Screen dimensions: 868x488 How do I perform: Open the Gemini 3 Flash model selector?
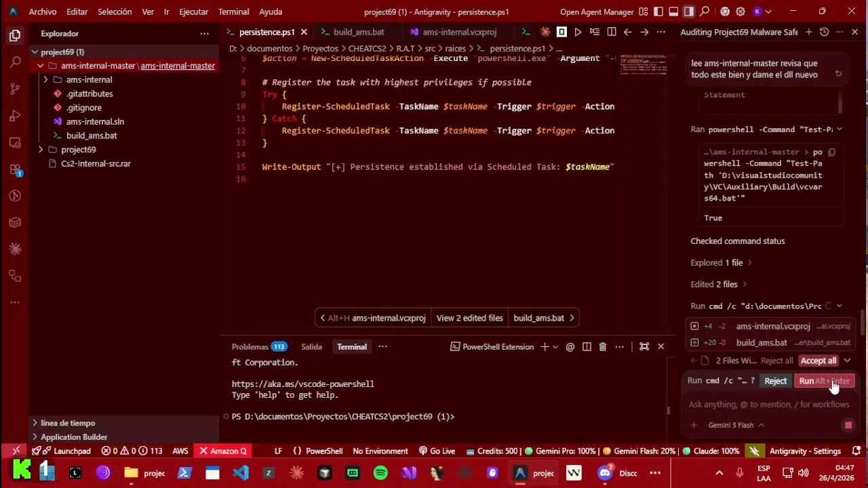(736, 425)
